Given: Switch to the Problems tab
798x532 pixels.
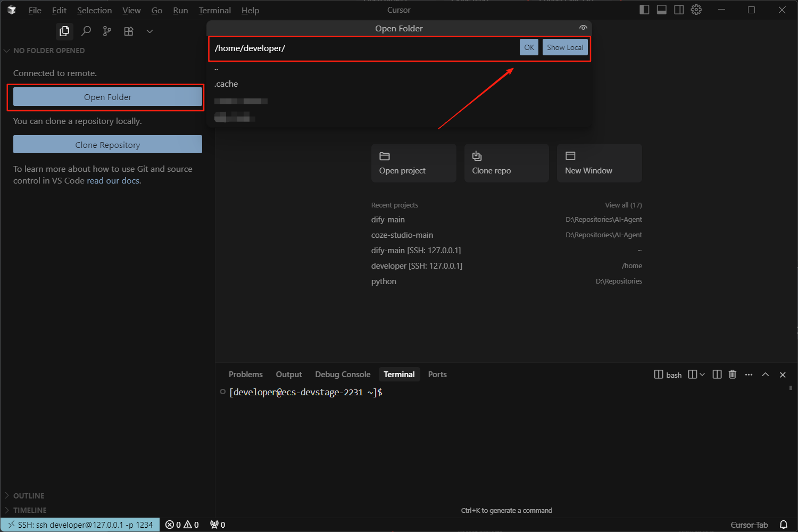Looking at the screenshot, I should click(246, 375).
